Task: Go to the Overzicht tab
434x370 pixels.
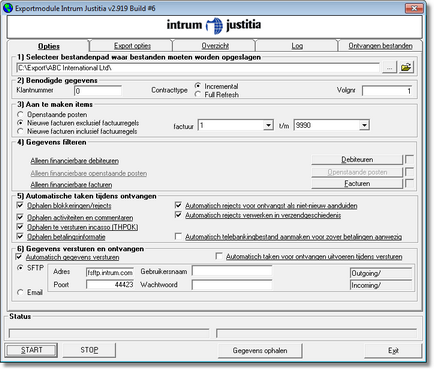Action: (x=215, y=46)
